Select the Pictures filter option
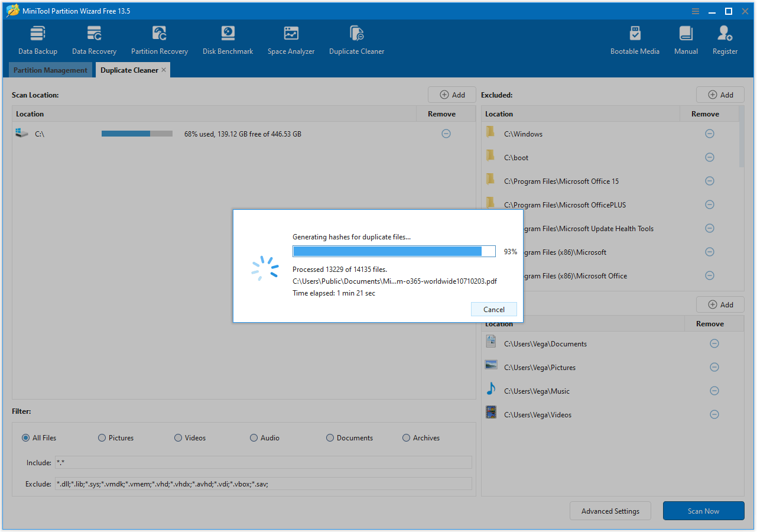 click(x=102, y=437)
